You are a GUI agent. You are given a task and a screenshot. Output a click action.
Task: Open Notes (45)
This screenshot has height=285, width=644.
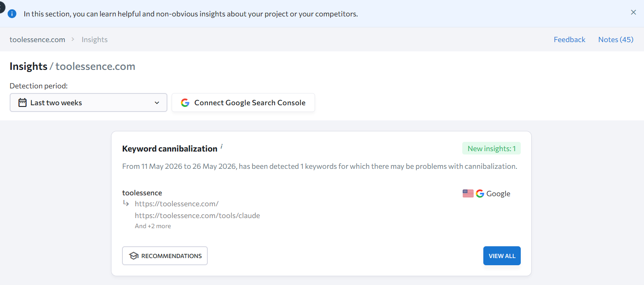(x=616, y=40)
